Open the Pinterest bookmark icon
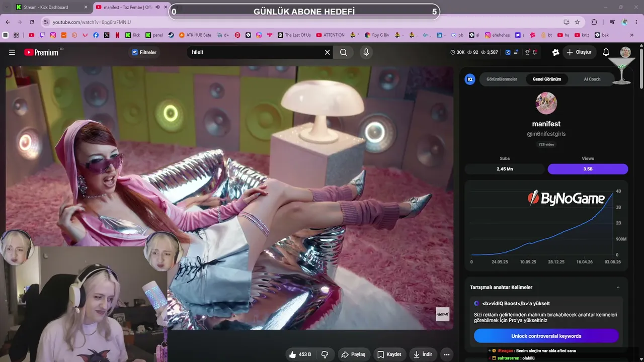The height and width of the screenshot is (362, 644). [x=237, y=35]
